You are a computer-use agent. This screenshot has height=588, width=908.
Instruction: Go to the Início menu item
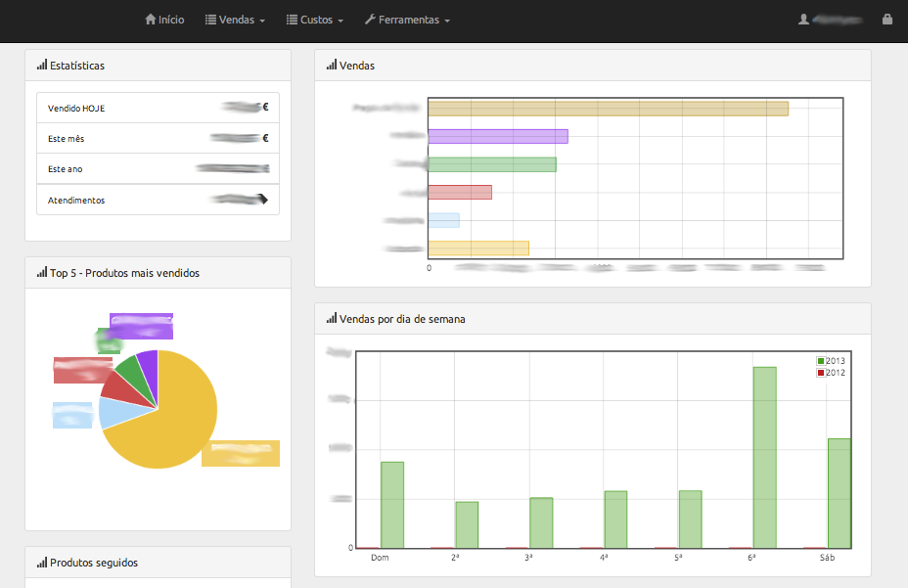pos(171,20)
